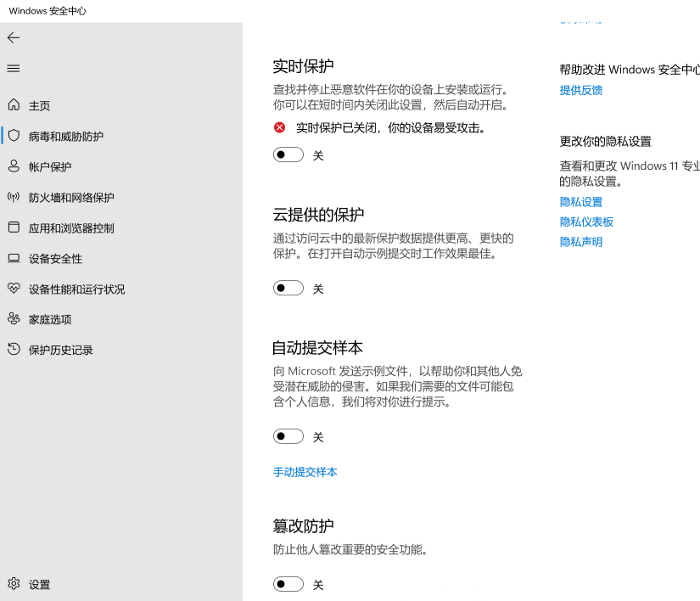
Task: Click the 提供反馈 link
Action: click(580, 90)
